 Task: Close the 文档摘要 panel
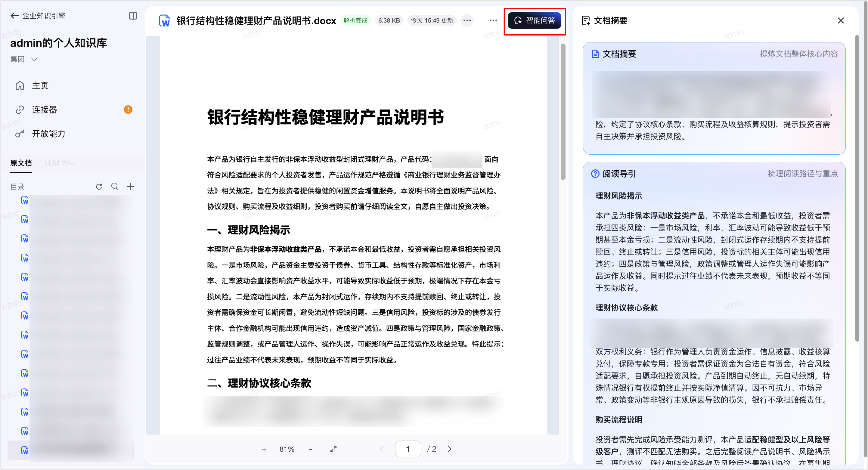[x=840, y=20]
